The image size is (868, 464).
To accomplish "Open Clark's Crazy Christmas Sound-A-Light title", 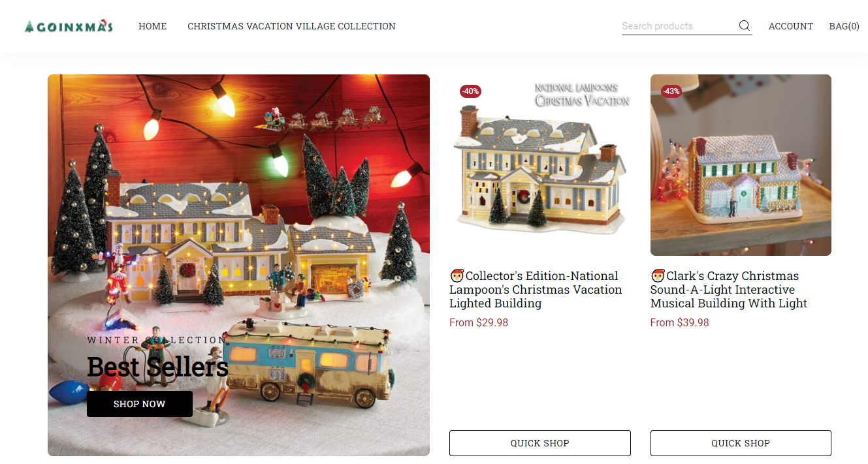I will pos(730,290).
